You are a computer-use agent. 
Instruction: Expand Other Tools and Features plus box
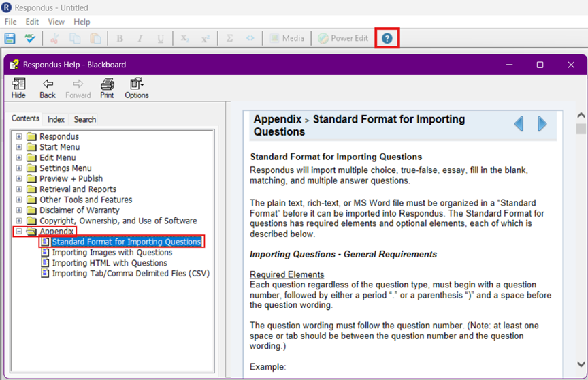point(19,200)
